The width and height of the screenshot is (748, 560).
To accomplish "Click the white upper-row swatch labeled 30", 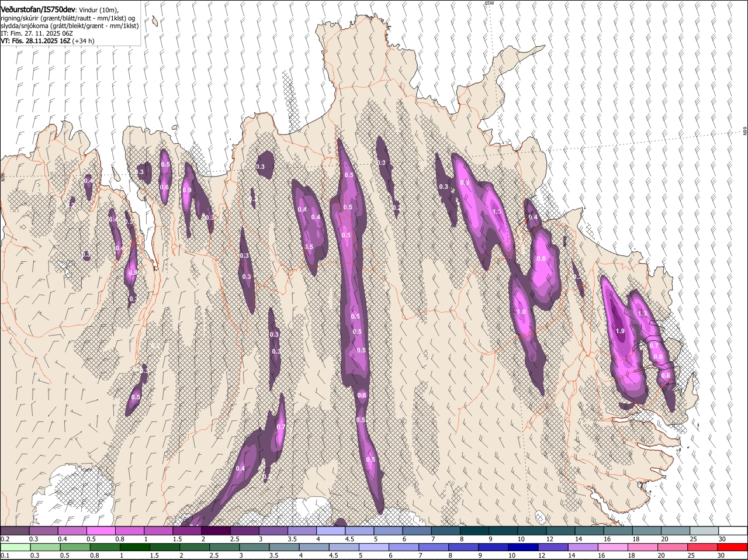I will [x=733, y=530].
